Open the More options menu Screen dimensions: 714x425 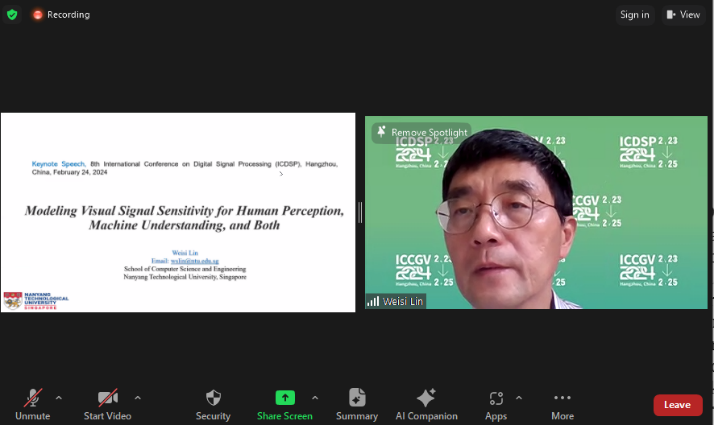tap(562, 398)
